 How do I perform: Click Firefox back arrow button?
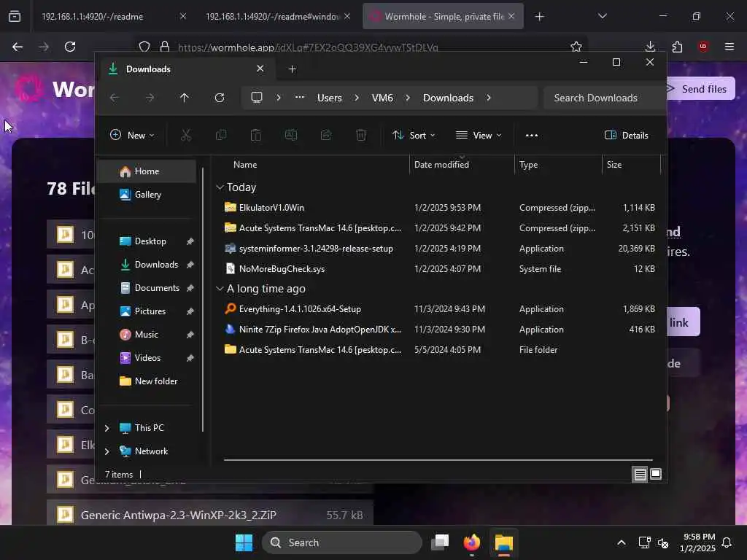pyautogui.click(x=18, y=47)
